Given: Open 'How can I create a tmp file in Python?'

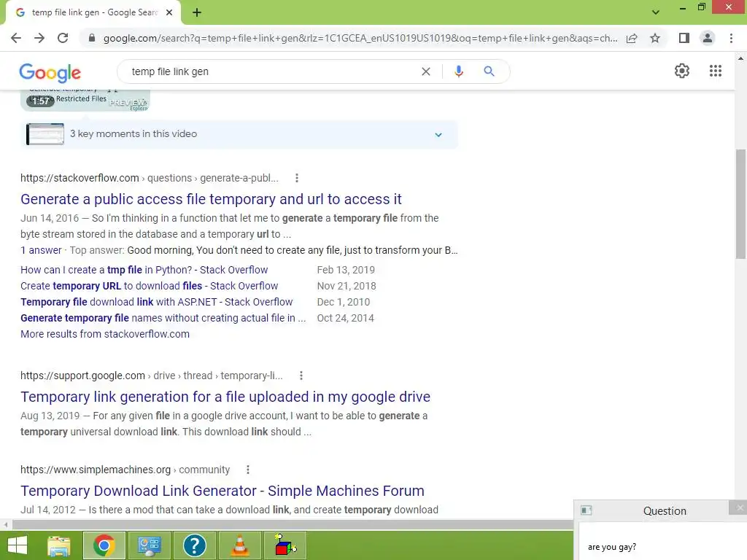Looking at the screenshot, I should coord(144,270).
